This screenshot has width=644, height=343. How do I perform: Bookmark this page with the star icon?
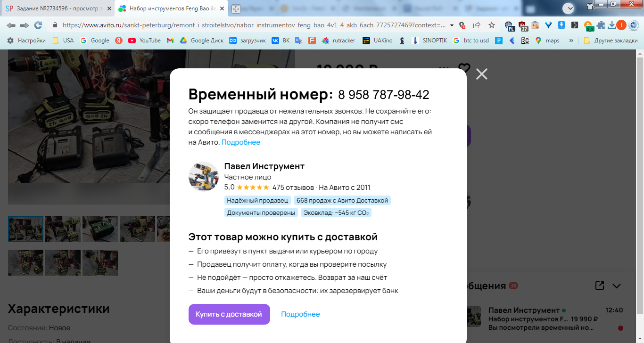(x=492, y=25)
